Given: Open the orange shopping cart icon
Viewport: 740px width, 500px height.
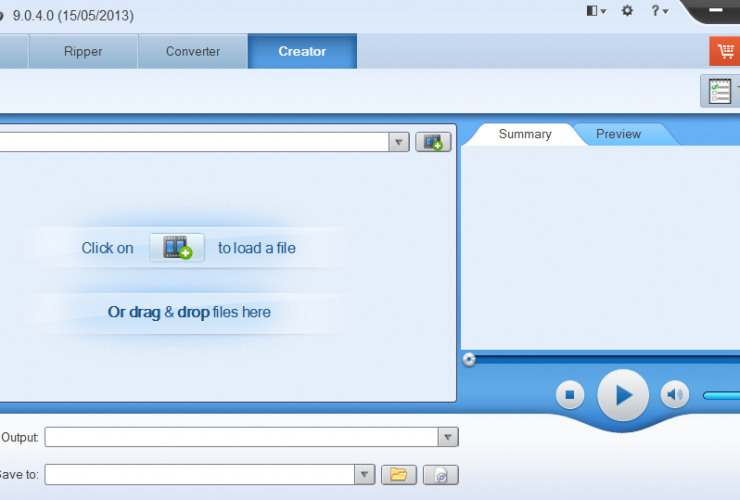Looking at the screenshot, I should [x=724, y=51].
